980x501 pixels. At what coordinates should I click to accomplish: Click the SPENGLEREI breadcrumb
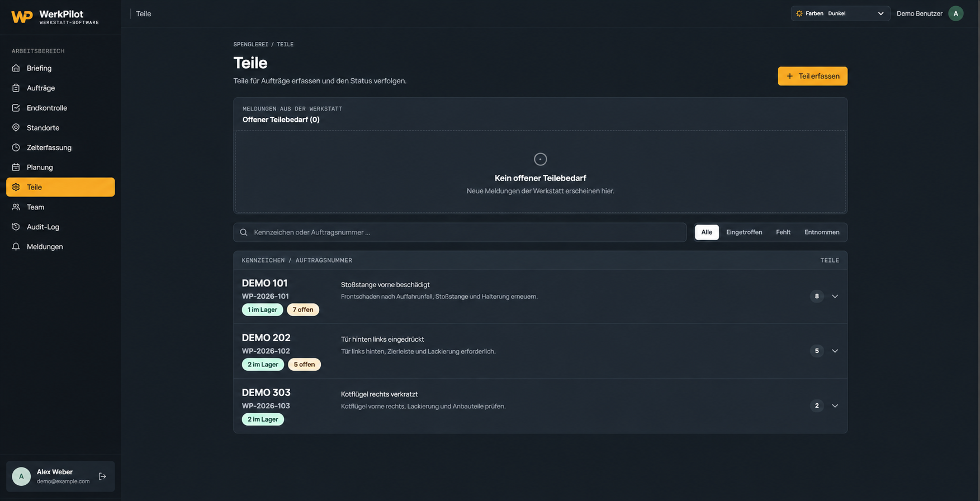(250, 44)
